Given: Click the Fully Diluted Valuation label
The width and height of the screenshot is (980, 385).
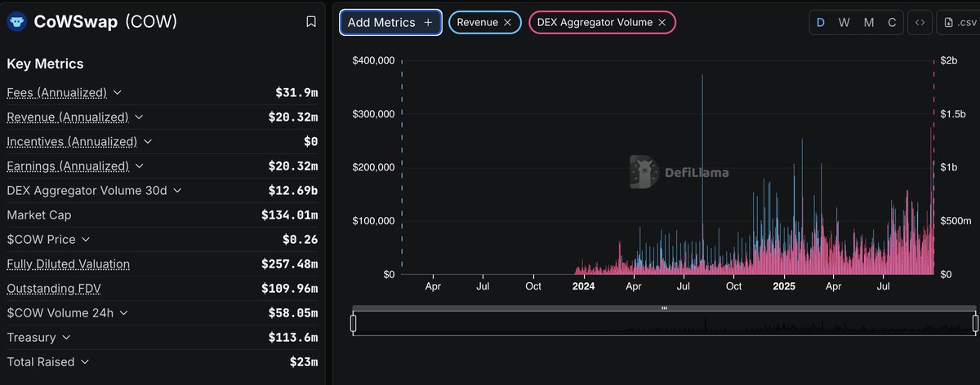Looking at the screenshot, I should pos(68,264).
